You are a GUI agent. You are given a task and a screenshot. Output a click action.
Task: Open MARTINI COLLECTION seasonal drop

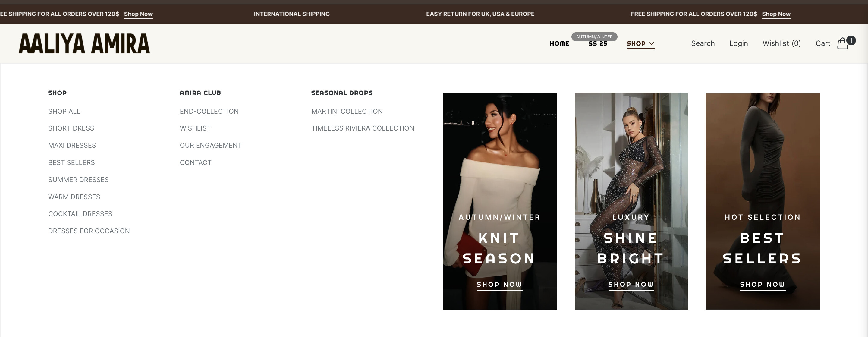(x=347, y=111)
